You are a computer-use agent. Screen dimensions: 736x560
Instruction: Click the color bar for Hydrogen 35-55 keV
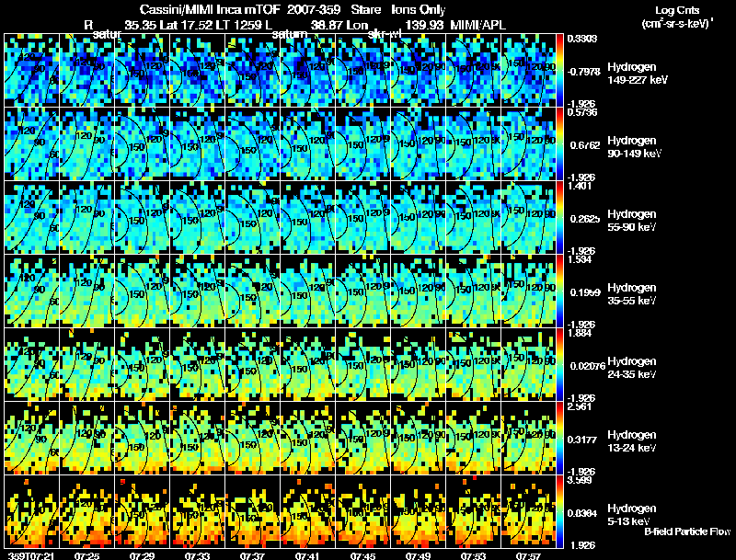559,291
